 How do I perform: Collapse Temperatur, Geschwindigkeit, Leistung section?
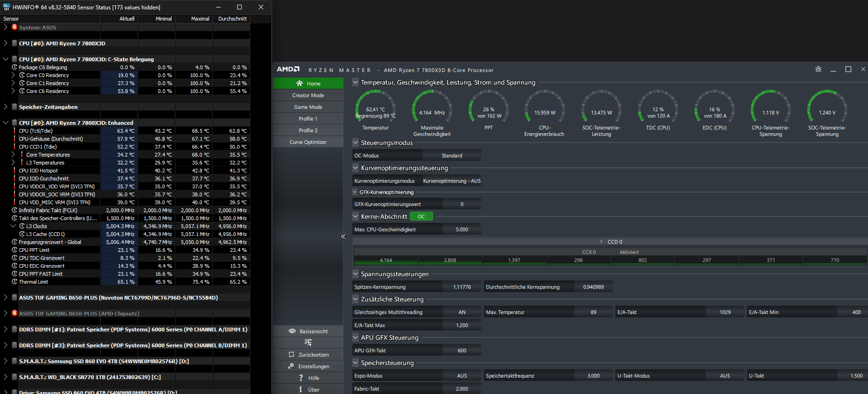355,82
